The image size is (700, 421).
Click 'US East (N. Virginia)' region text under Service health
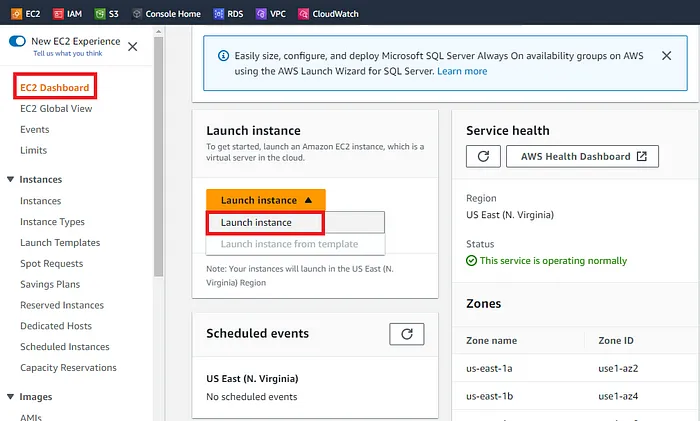coord(510,215)
